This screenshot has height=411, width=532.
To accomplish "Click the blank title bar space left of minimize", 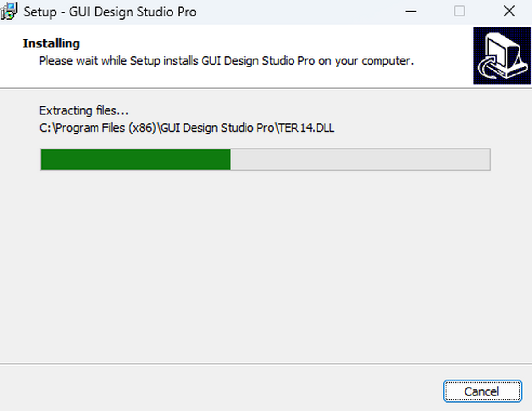I will pos(301,12).
